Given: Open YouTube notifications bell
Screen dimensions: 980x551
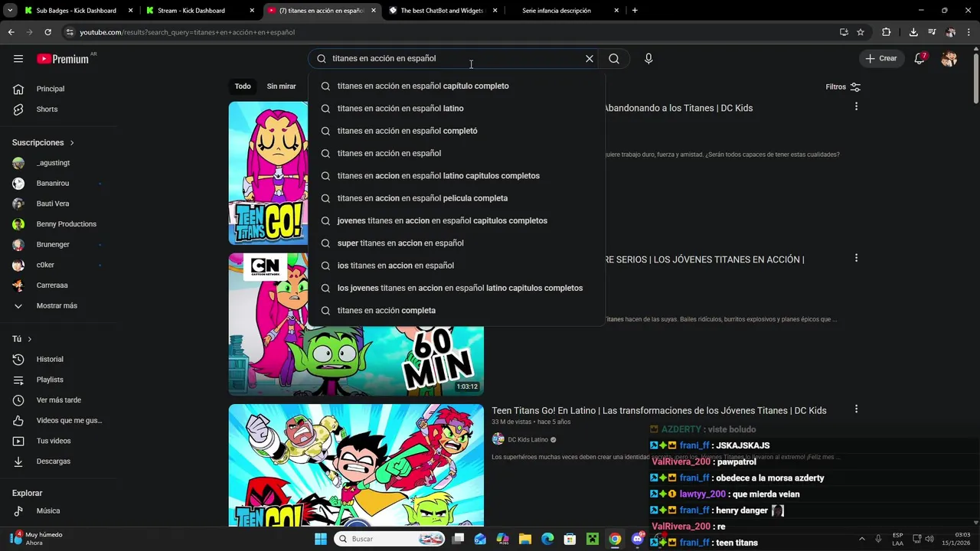Looking at the screenshot, I should click(920, 59).
